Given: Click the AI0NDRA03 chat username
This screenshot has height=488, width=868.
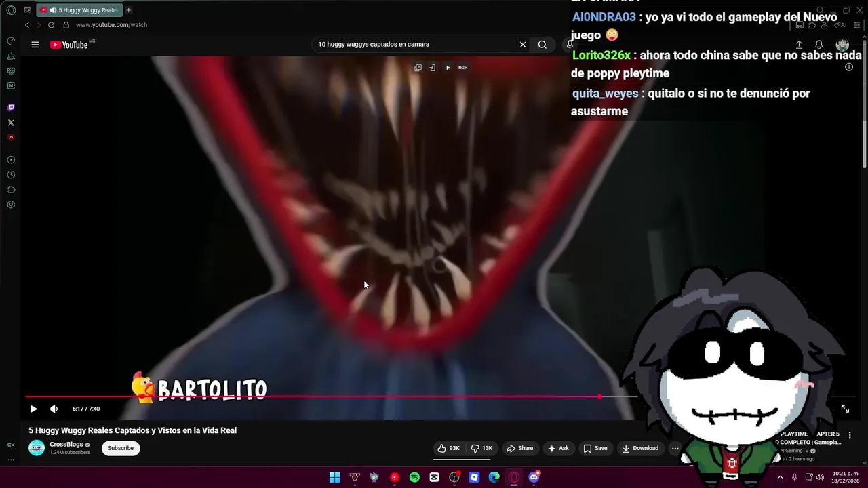Looking at the screenshot, I should click(x=604, y=17).
